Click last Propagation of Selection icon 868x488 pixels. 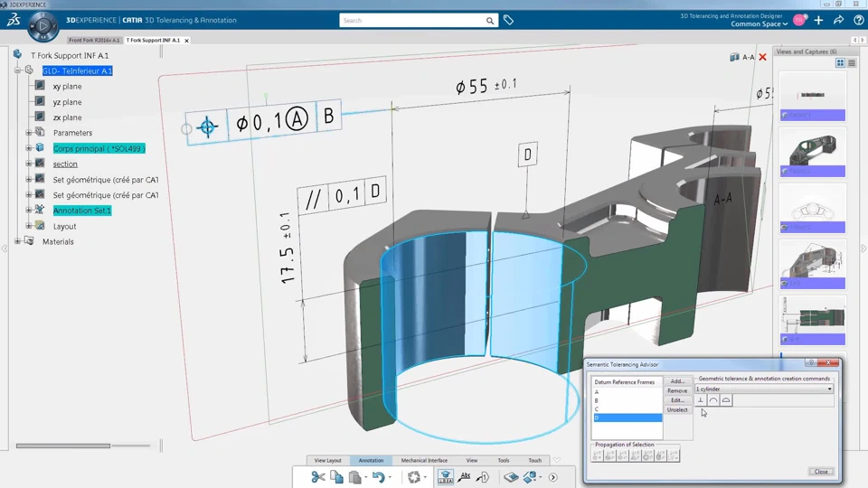pyautogui.click(x=673, y=455)
